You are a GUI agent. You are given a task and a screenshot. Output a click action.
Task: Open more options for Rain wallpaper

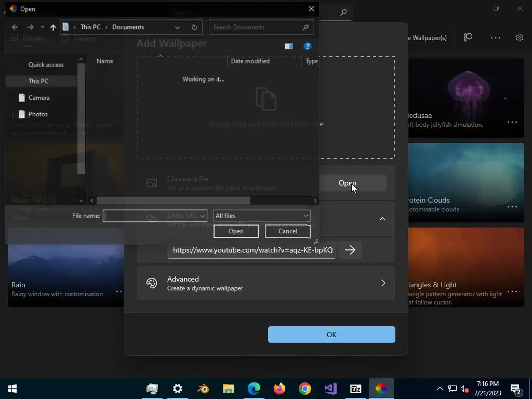119,291
